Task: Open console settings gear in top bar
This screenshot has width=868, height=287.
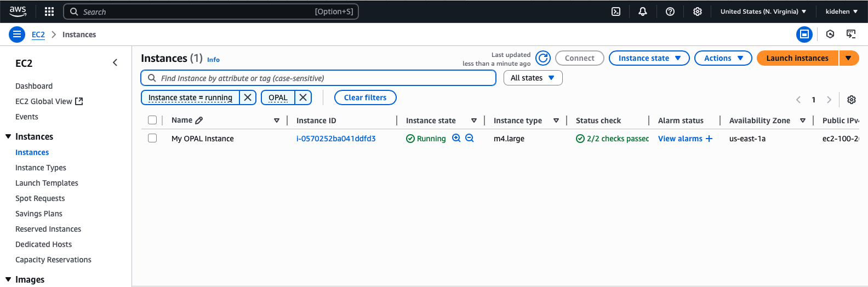Action: [698, 12]
